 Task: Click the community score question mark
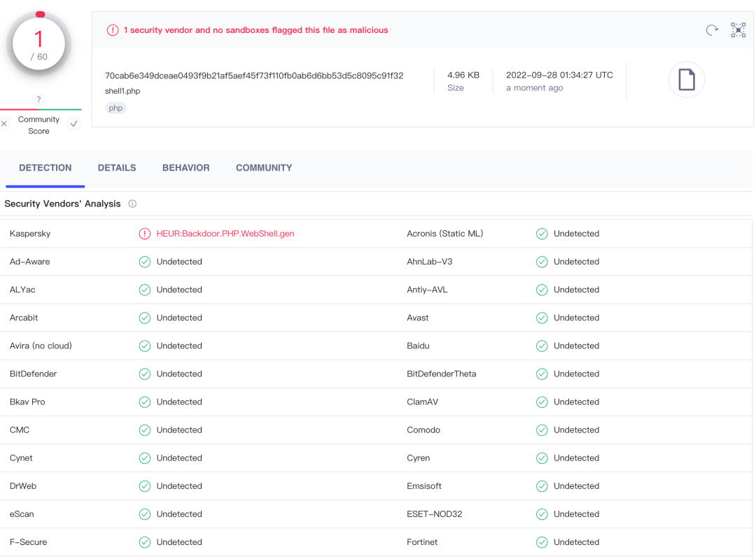39,100
